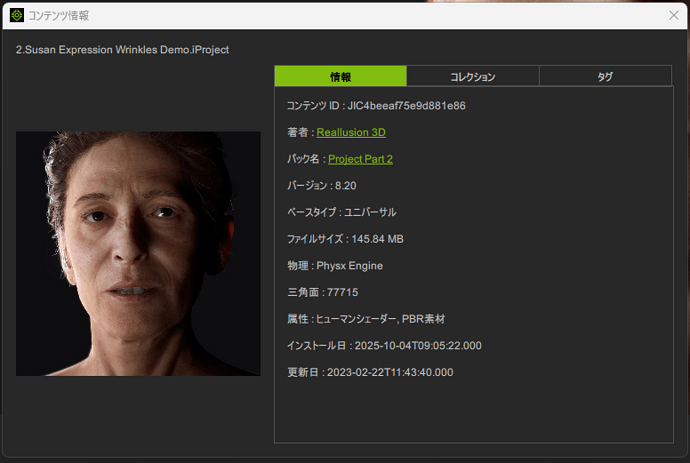690x463 pixels.
Task: Click the インストール日 2025-10-04 line
Action: pyautogui.click(x=384, y=345)
